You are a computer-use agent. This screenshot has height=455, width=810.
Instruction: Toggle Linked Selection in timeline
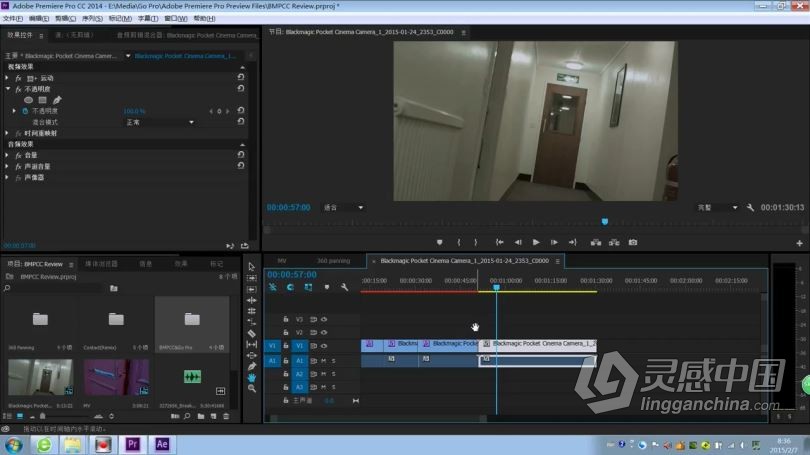(x=308, y=287)
